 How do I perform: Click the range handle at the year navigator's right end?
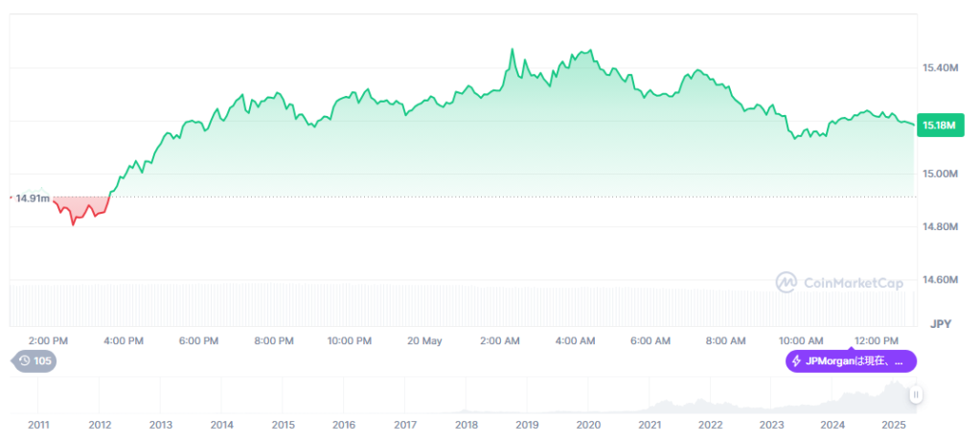pyautogui.click(x=916, y=394)
